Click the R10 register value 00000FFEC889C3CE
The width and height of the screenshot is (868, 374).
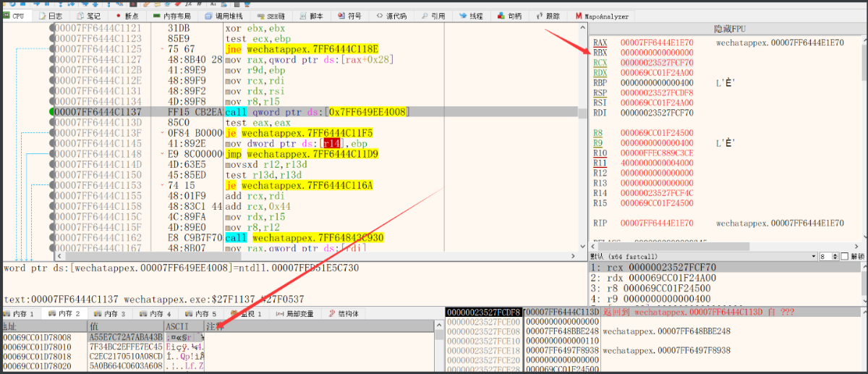[657, 153]
